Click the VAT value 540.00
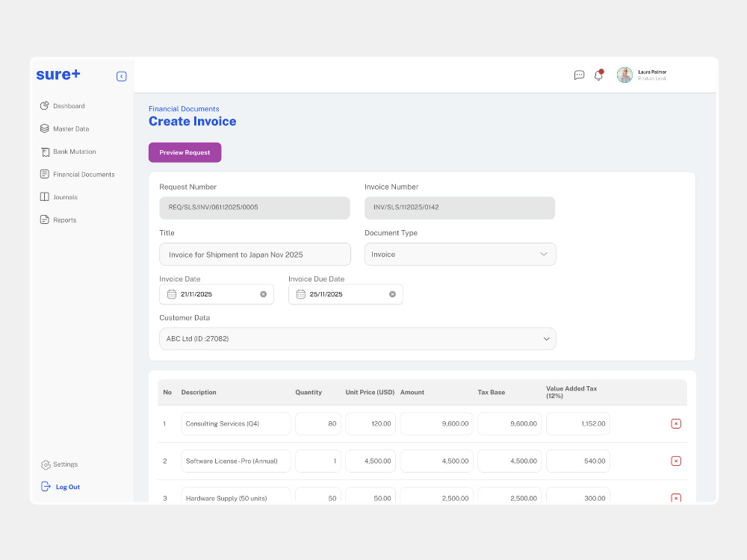Image resolution: width=747 pixels, height=560 pixels. 578,461
